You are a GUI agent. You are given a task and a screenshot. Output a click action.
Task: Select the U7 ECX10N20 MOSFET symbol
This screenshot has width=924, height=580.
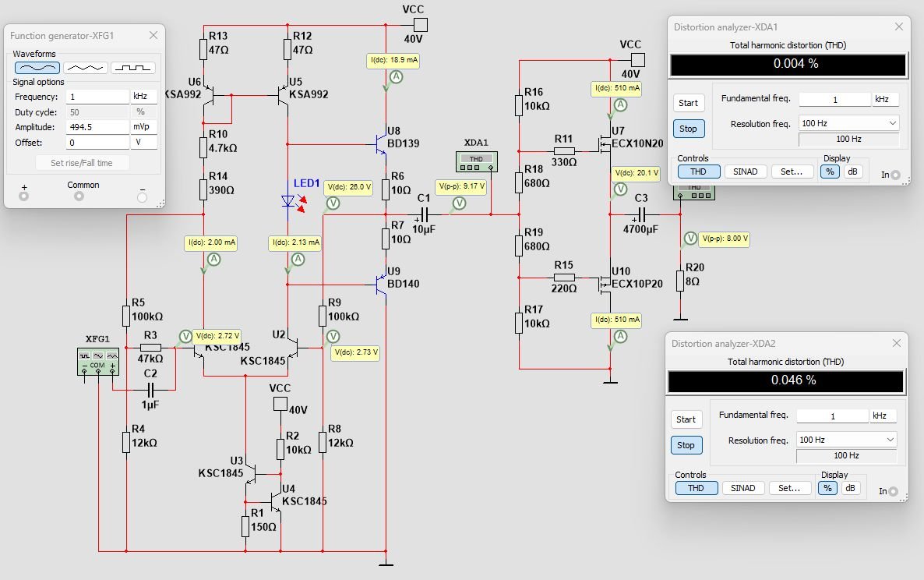(x=605, y=143)
